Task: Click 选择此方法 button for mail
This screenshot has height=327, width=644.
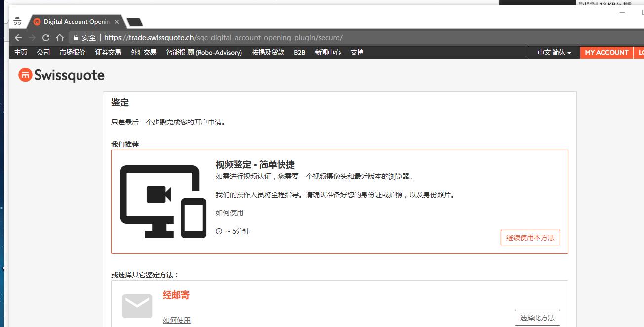Action: pyautogui.click(x=537, y=318)
